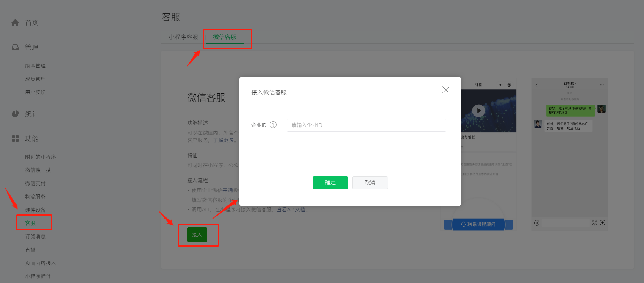644x283 pixels.
Task: Open 订阅消息 in the sidebar
Action: 35,236
